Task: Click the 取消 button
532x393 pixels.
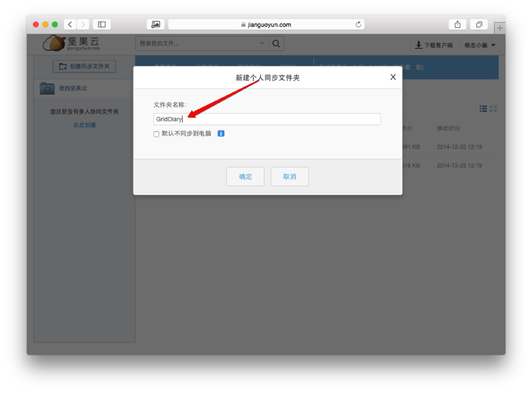Action: pos(289,177)
